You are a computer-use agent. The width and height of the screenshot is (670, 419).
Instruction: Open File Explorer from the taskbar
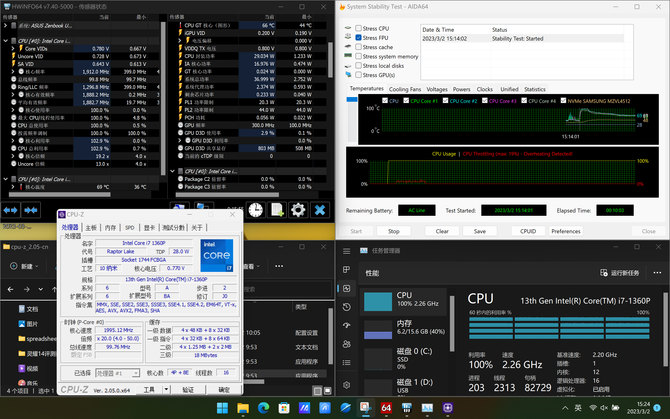[243, 408]
